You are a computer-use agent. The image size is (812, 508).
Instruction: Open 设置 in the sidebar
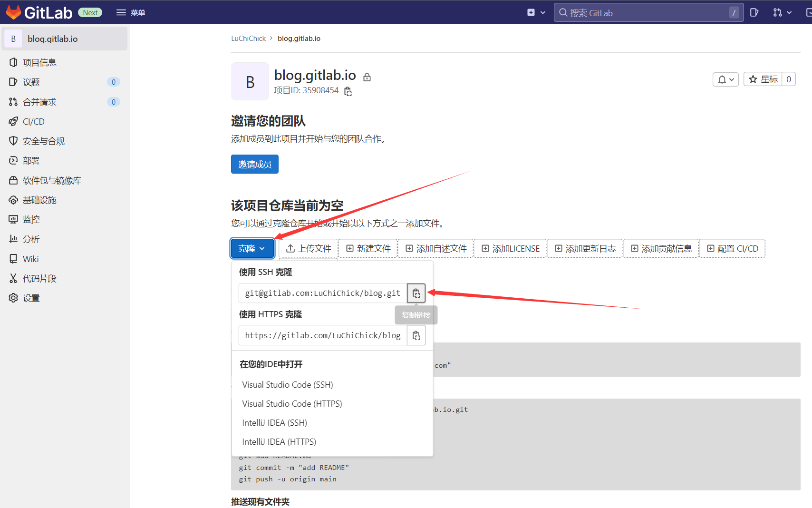point(65,298)
